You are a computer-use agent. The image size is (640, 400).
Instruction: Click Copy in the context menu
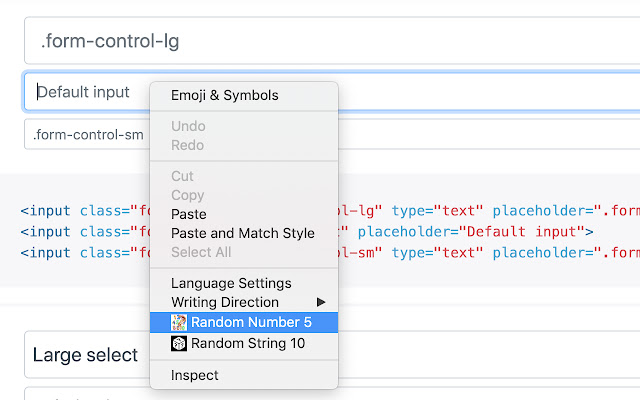pos(187,195)
